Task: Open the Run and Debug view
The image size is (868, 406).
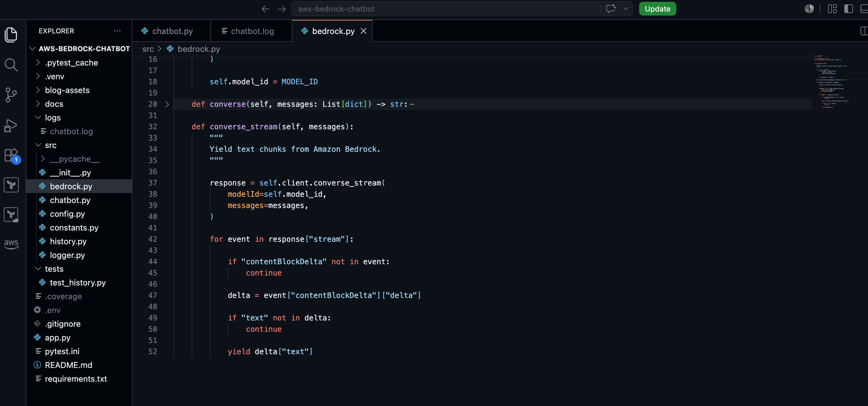Action: [x=11, y=125]
